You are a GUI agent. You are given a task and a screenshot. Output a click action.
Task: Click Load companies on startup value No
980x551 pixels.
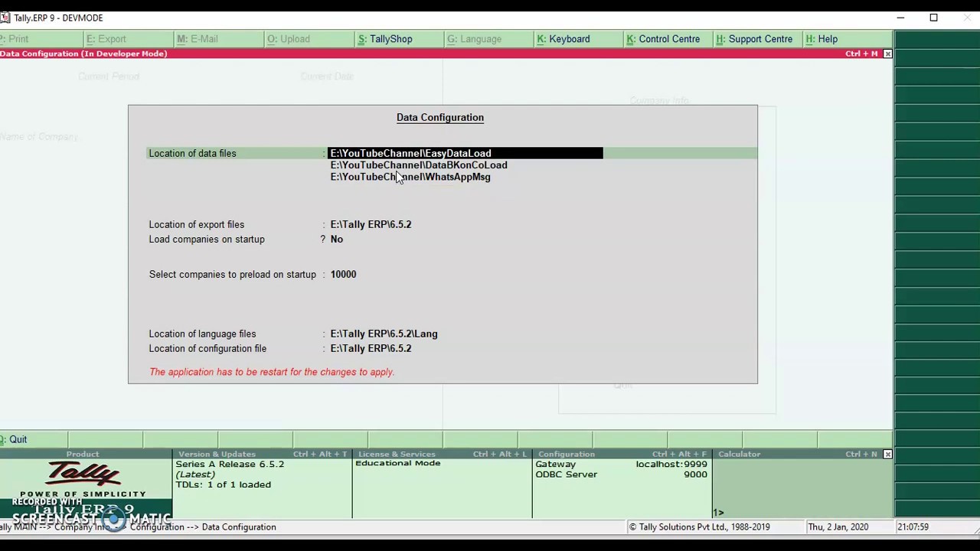click(336, 240)
